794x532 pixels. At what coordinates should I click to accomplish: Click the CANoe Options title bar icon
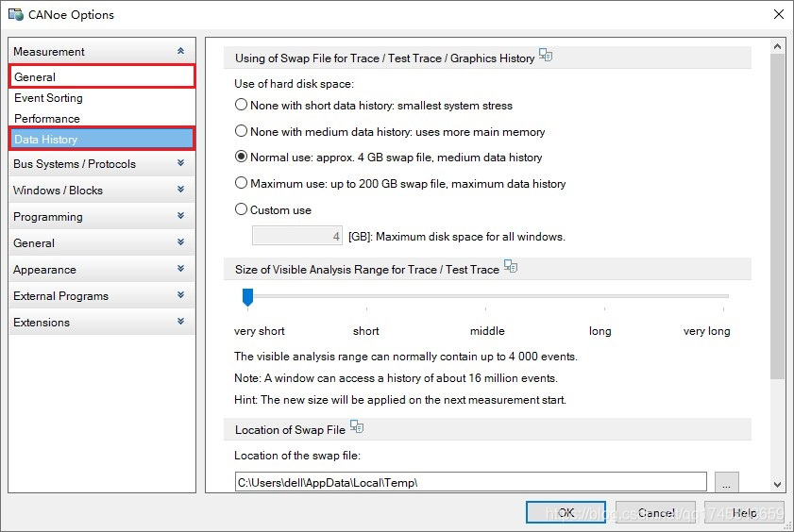(x=16, y=14)
